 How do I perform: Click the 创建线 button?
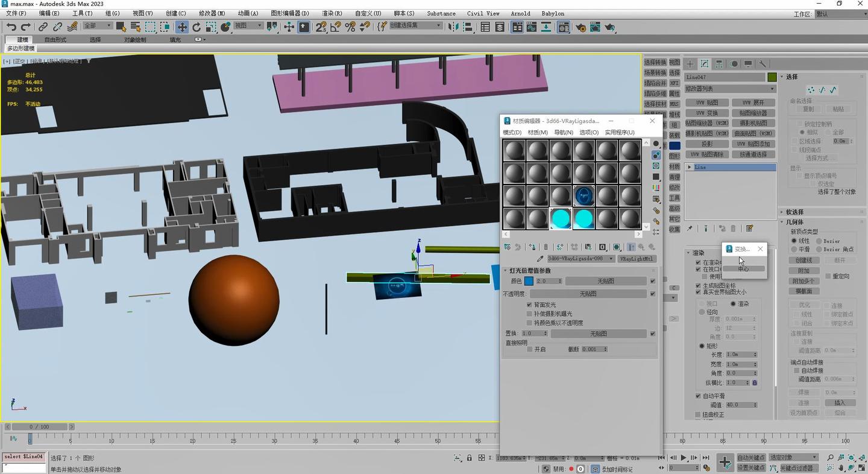[x=804, y=261]
